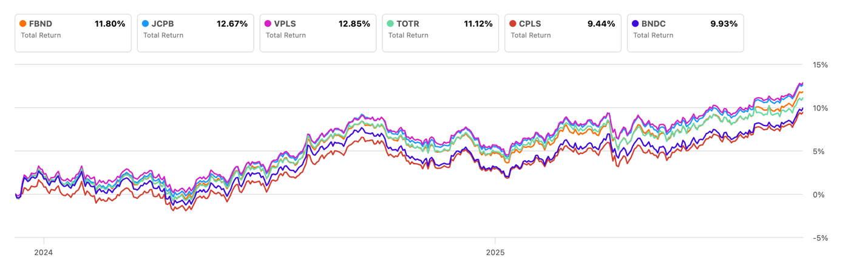Highlight the BNDC ticker label
The height and width of the screenshot is (271, 868).
[x=653, y=24]
